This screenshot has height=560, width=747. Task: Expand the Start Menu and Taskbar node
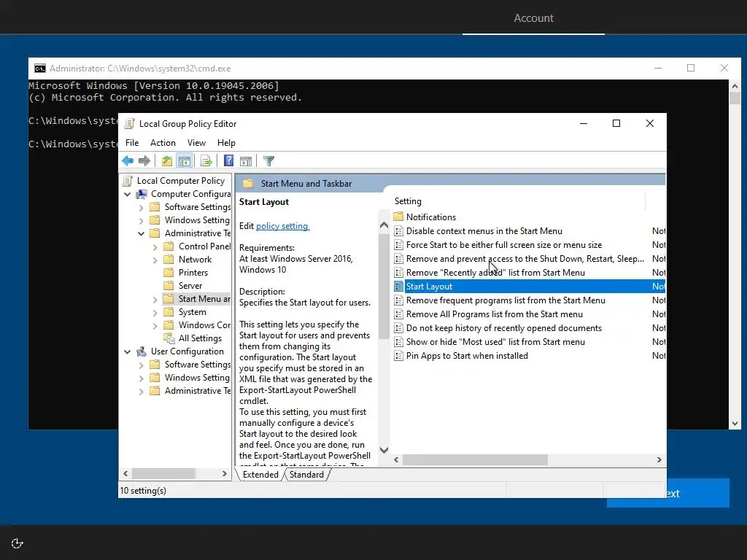[x=155, y=300]
